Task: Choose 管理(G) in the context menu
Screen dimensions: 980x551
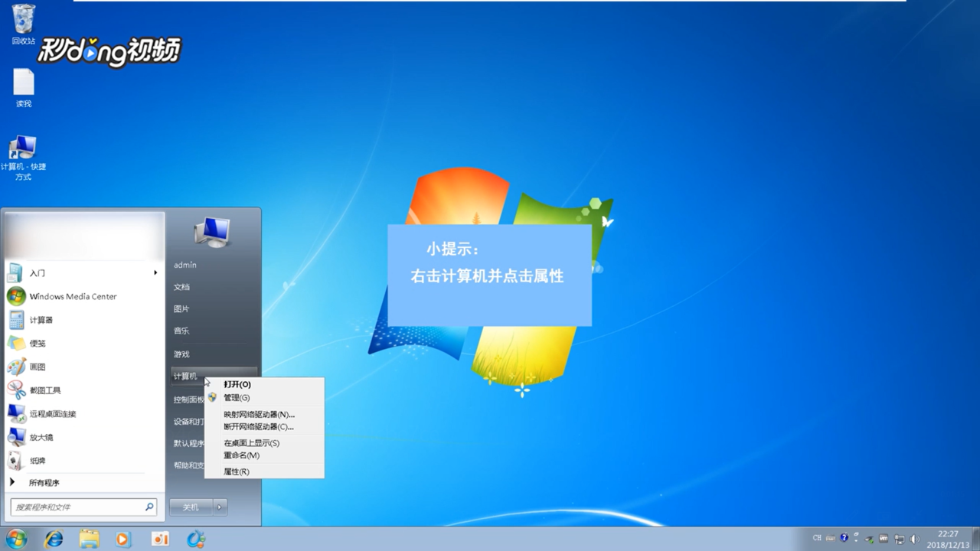Action: (x=264, y=398)
